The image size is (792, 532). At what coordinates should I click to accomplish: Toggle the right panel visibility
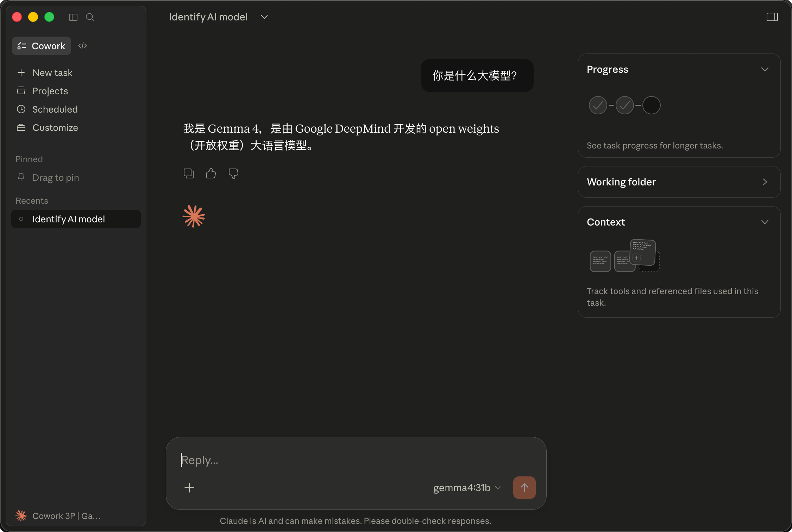coord(772,17)
